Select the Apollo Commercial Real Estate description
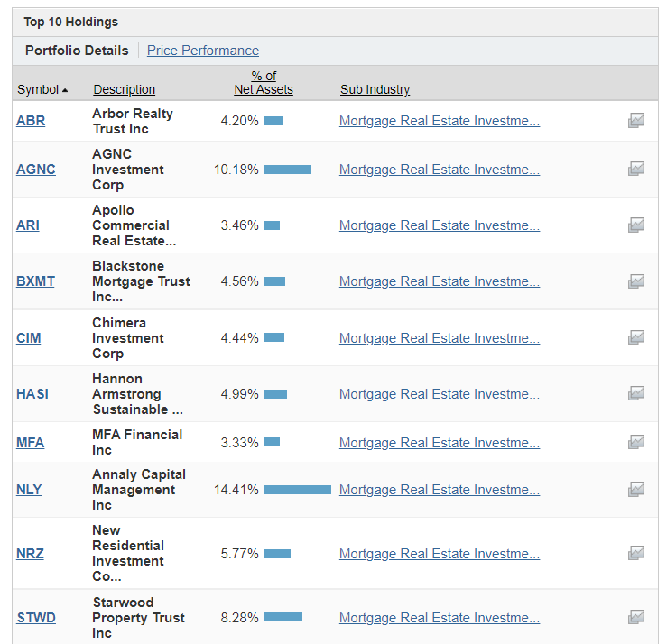This screenshot has height=644, width=667. coord(134,225)
